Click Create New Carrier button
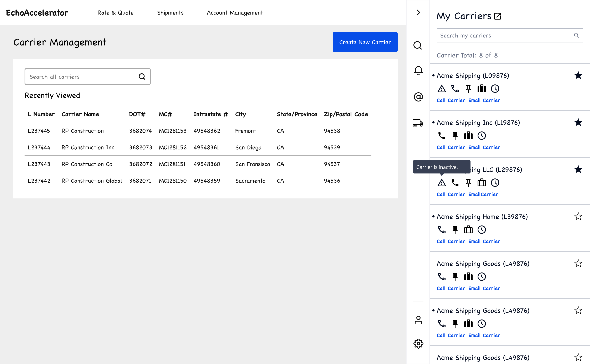 point(365,42)
